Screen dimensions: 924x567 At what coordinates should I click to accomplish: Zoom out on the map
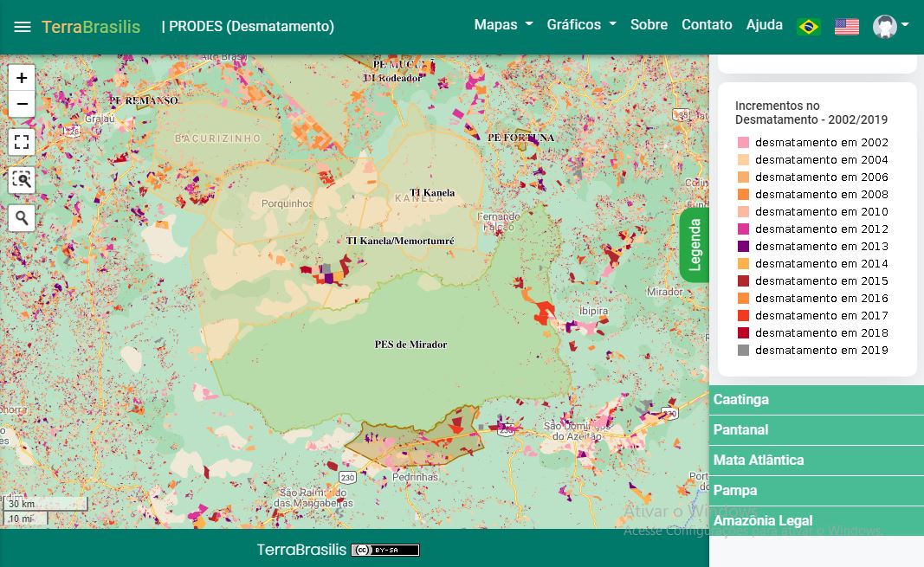coord(22,104)
